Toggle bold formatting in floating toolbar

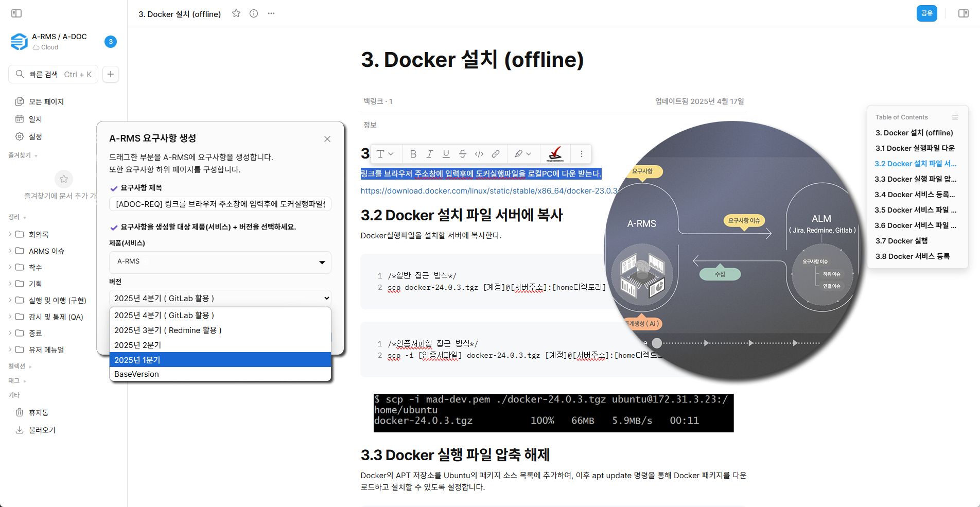click(x=413, y=154)
